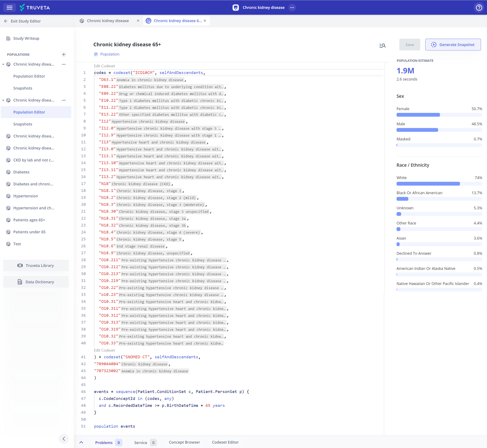The width and height of the screenshot is (487, 448).
Task: Click the "I12" Hypertensive chronic kidney disease code
Action: pos(105,121)
